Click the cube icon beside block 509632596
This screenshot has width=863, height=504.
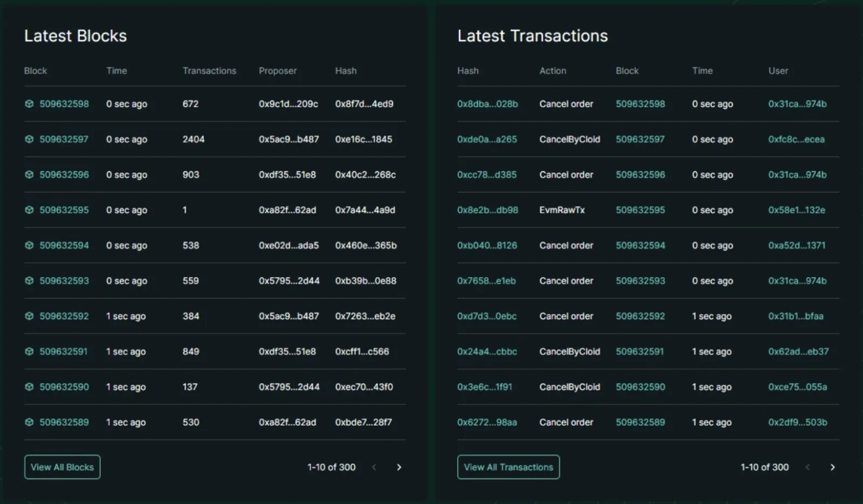click(x=29, y=175)
